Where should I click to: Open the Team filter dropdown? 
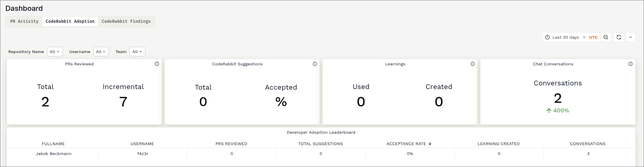point(137,52)
